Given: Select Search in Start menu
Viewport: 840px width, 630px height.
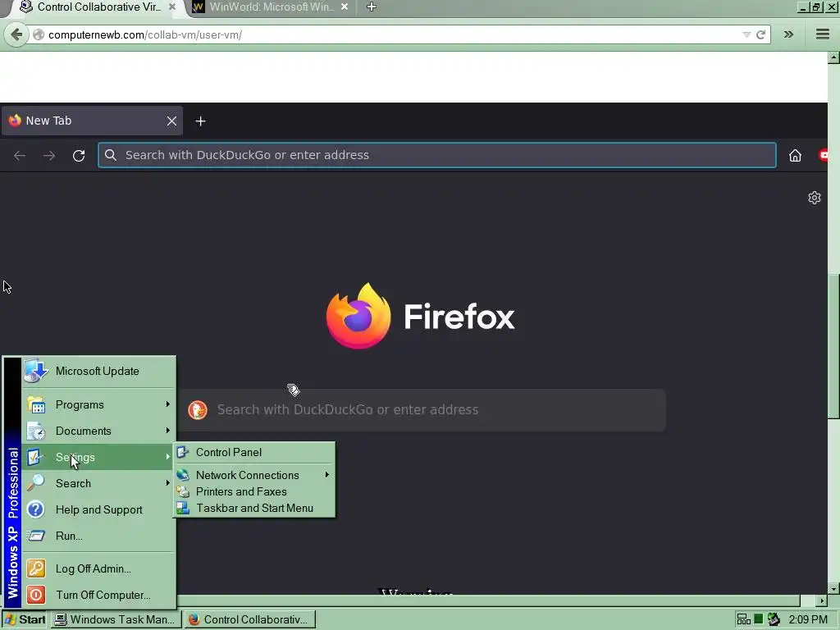Looking at the screenshot, I should click(98, 483).
